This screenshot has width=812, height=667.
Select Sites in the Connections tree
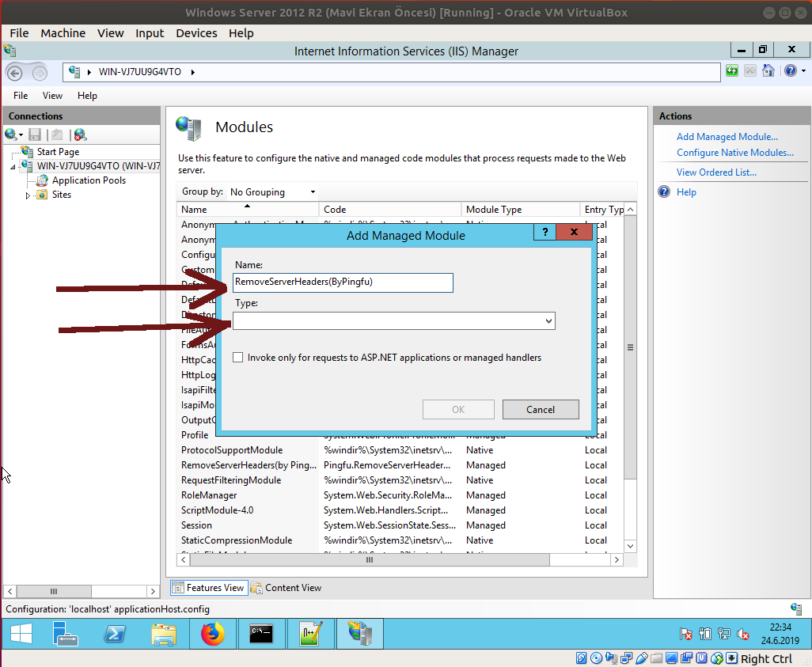62,195
